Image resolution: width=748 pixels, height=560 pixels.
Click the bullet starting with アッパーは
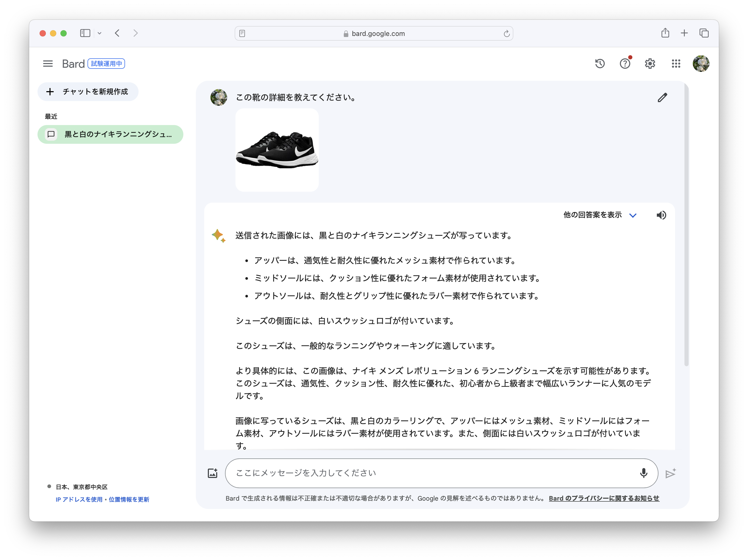385,260
